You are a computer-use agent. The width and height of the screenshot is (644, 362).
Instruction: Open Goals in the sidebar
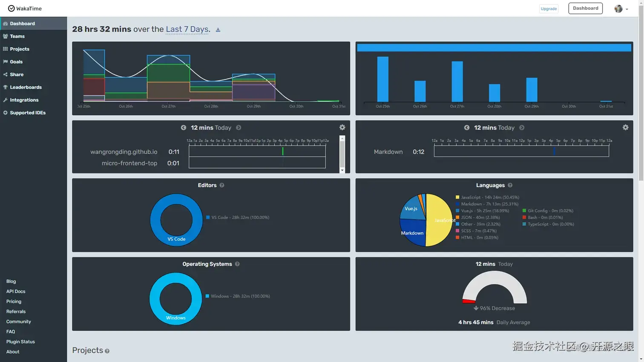point(34,62)
